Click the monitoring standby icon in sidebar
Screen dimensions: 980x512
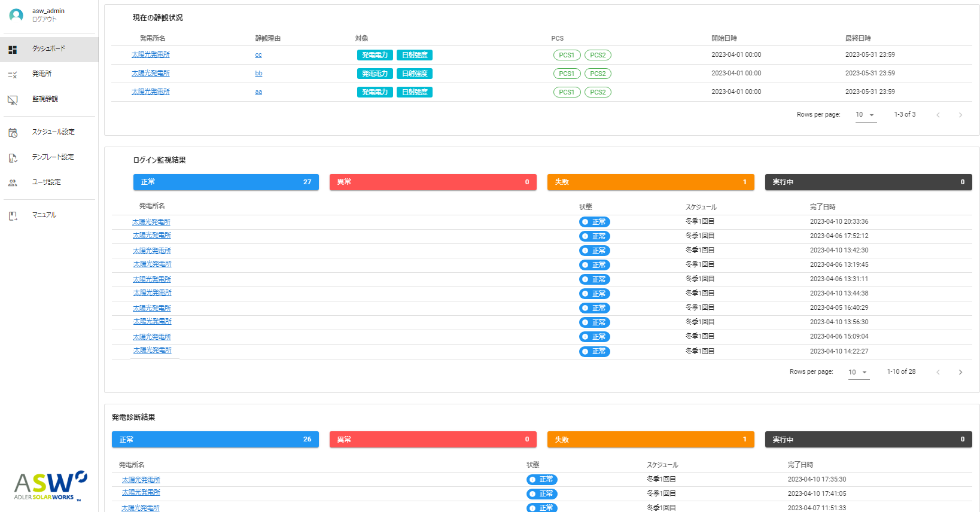[x=13, y=100]
